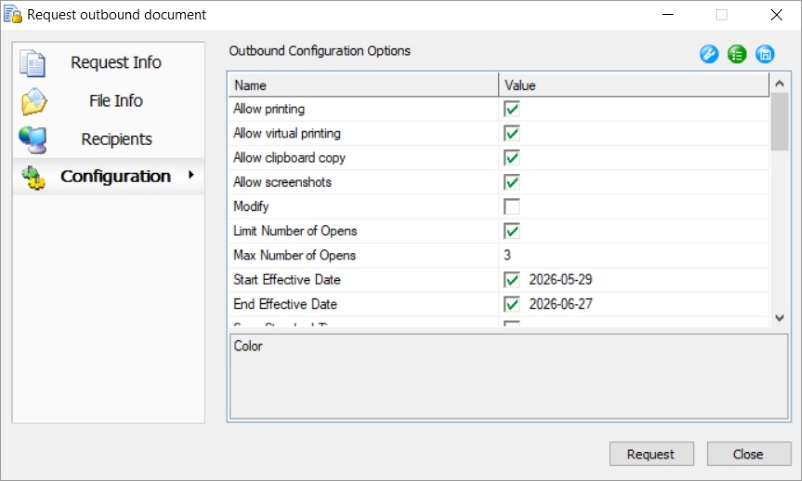Click the Request button

click(x=651, y=454)
